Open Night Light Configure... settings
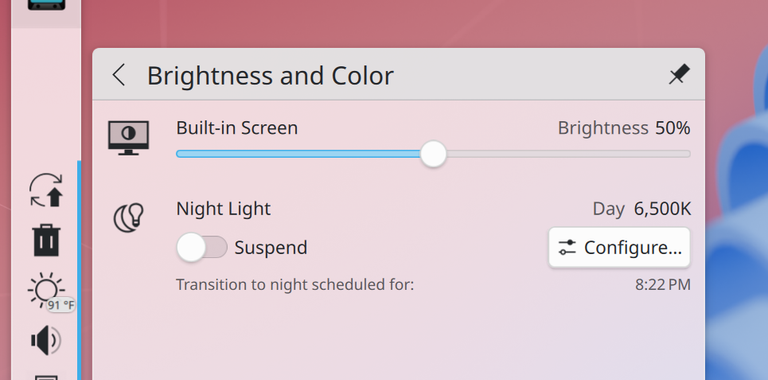 619,247
